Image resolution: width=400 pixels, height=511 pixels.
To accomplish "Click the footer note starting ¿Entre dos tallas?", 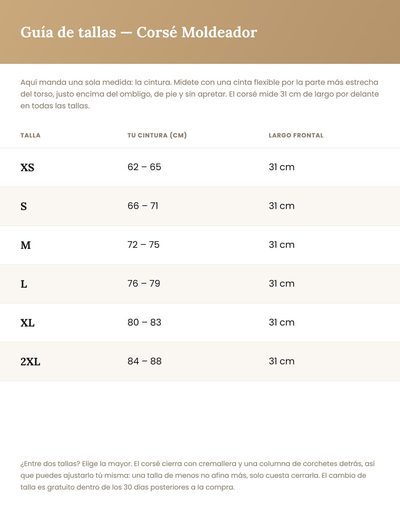I will click(x=198, y=475).
